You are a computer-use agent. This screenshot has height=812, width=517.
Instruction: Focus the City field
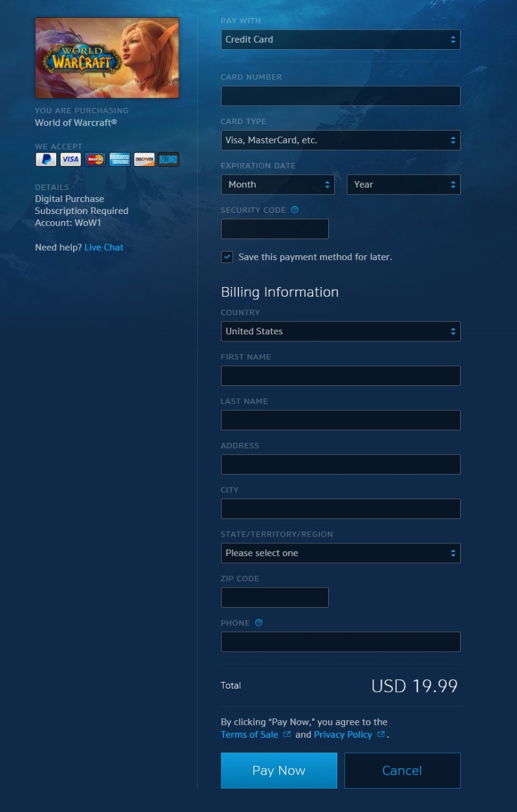pyautogui.click(x=341, y=509)
